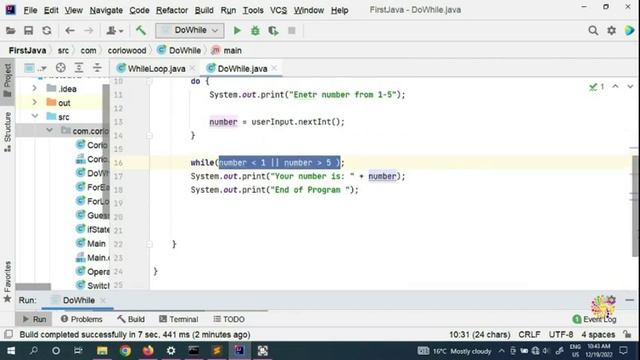
Task: Open the Problems tool window
Action: click(81, 319)
